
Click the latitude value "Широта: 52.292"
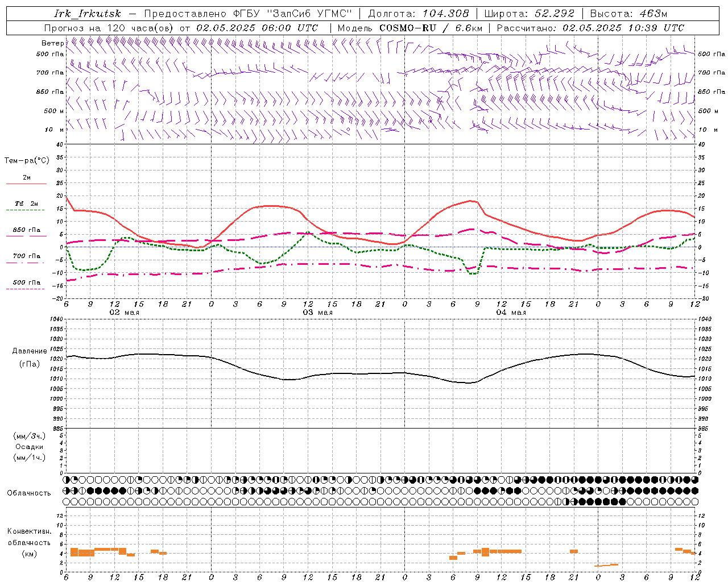click(x=530, y=14)
